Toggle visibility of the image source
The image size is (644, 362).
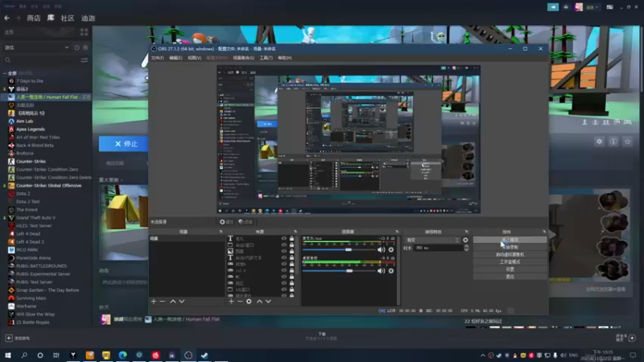[x=284, y=251]
